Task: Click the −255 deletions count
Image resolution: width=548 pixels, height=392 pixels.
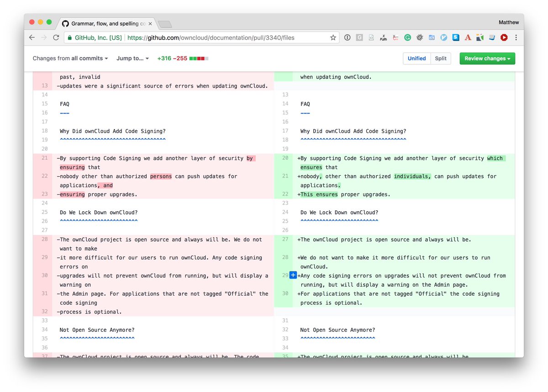Action: (x=181, y=58)
